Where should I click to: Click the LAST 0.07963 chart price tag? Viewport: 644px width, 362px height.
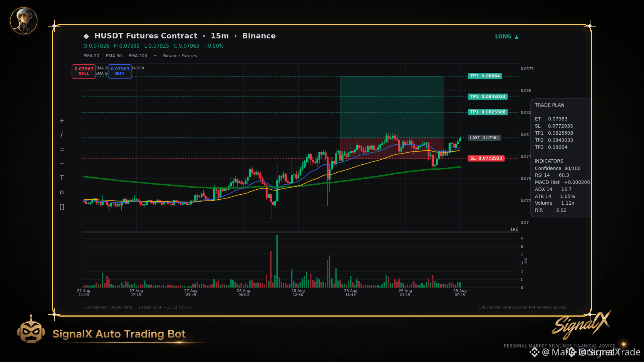coord(484,138)
